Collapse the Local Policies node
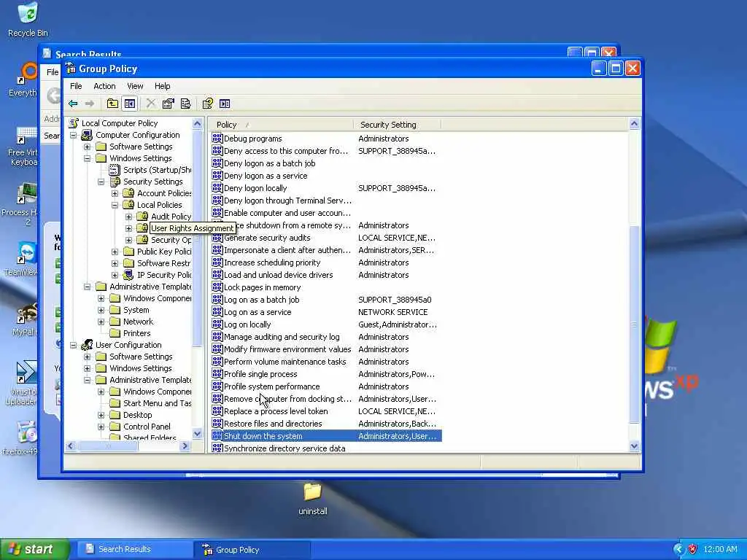747x560 pixels. pyautogui.click(x=115, y=205)
